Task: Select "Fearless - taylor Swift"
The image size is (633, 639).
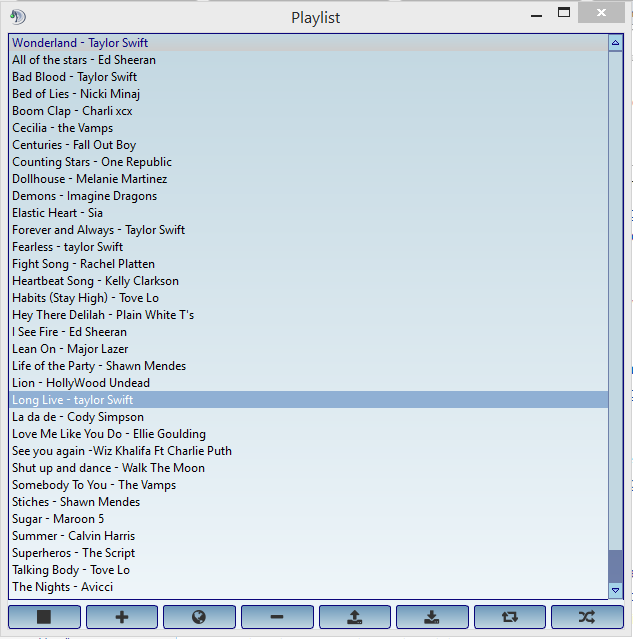Action: point(308,247)
